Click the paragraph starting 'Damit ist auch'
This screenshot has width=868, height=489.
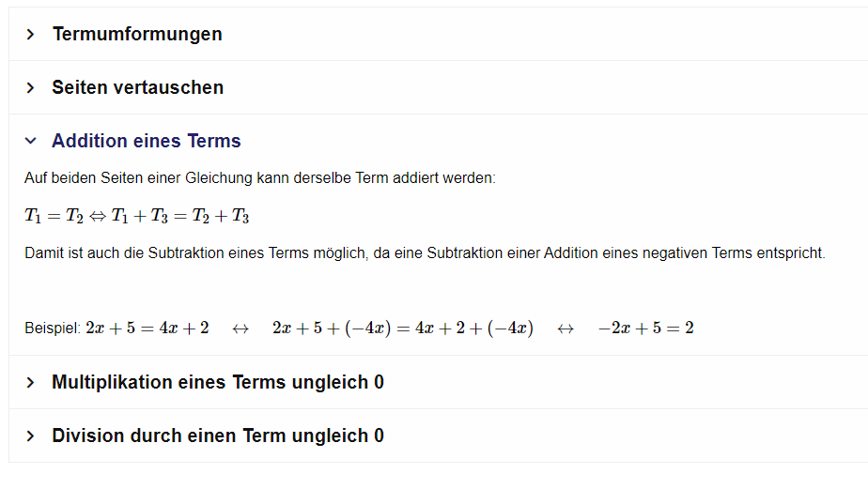(425, 253)
